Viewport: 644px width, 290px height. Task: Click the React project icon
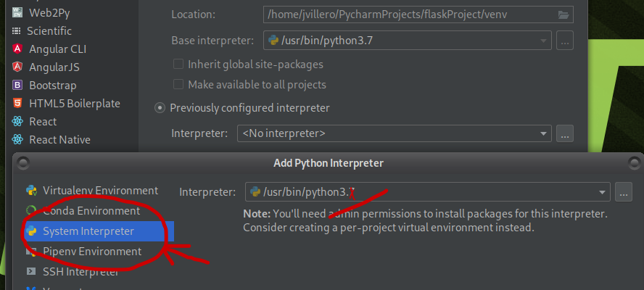click(17, 122)
